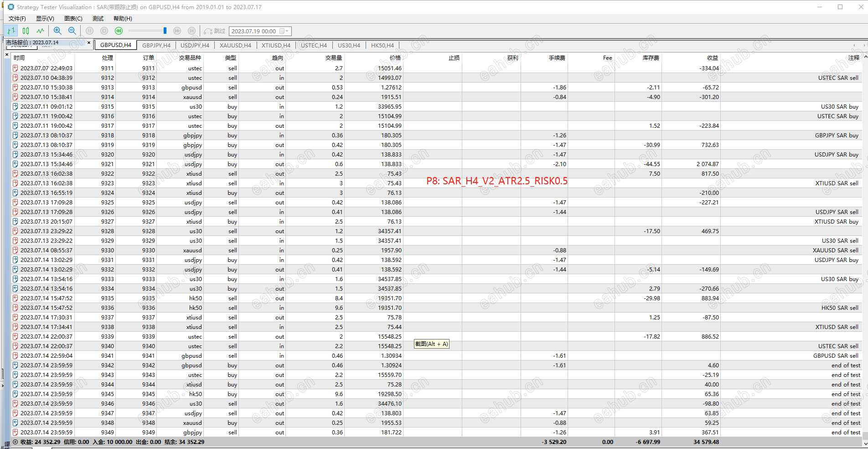868x449 pixels.
Task: Select the comment 'USTEC SAR sell' of deal 9312
Action: (x=838, y=78)
